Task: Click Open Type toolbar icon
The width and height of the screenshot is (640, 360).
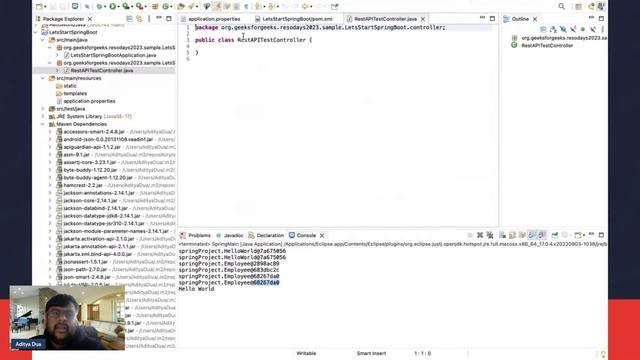Action: tap(181, 7)
